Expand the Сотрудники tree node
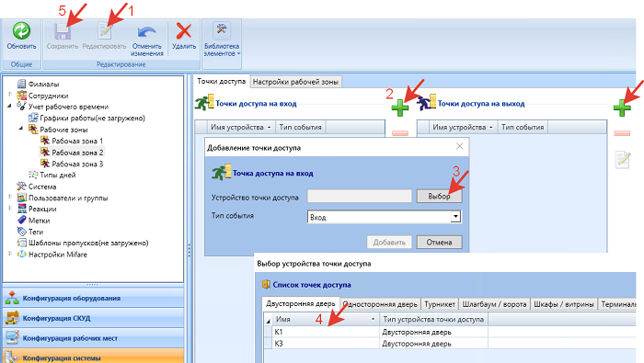644x363 pixels. click(10, 95)
